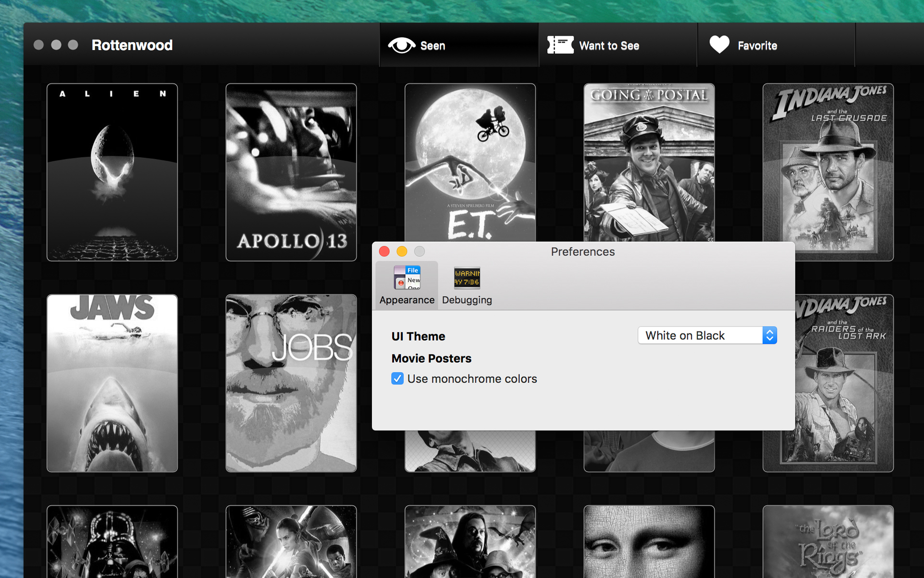Open the Mona Lisa eyes poster

[649, 541]
